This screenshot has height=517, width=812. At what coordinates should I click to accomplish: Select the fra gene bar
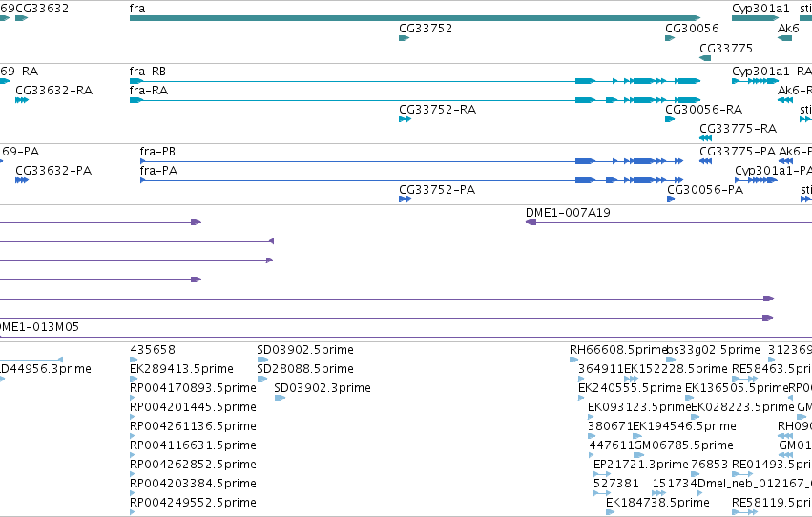415,18
